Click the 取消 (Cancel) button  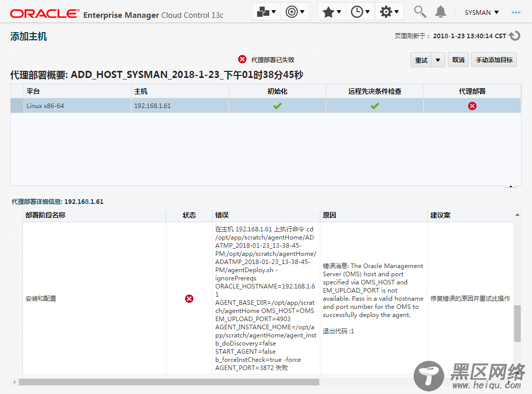tap(459, 60)
